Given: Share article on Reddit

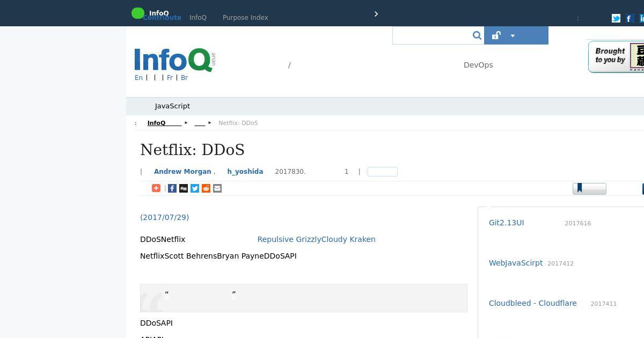Looking at the screenshot, I should point(206,188).
